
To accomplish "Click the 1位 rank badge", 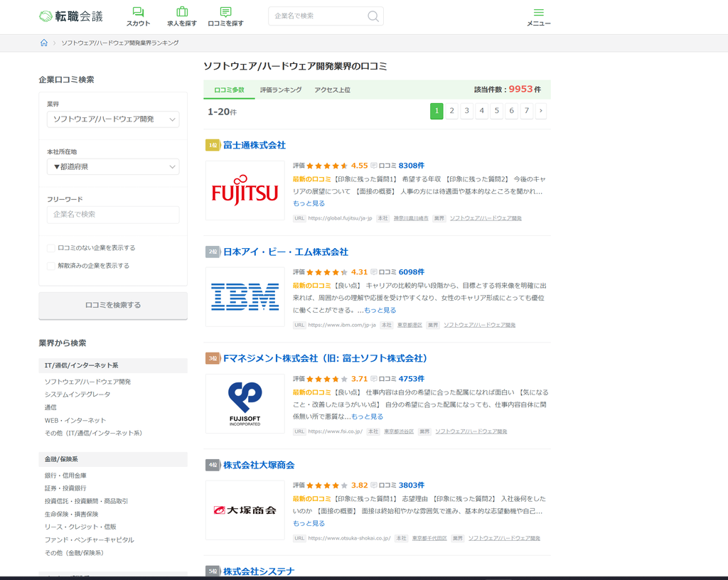I will tap(213, 145).
